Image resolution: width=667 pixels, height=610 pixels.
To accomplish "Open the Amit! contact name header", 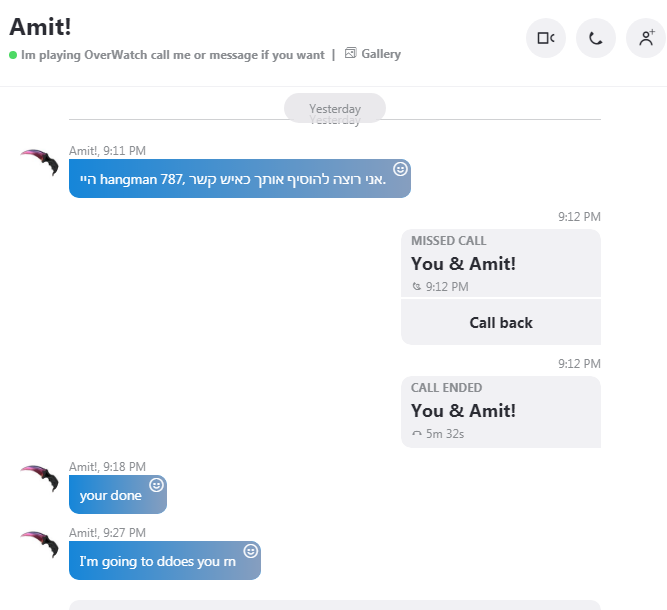I will point(40,27).
